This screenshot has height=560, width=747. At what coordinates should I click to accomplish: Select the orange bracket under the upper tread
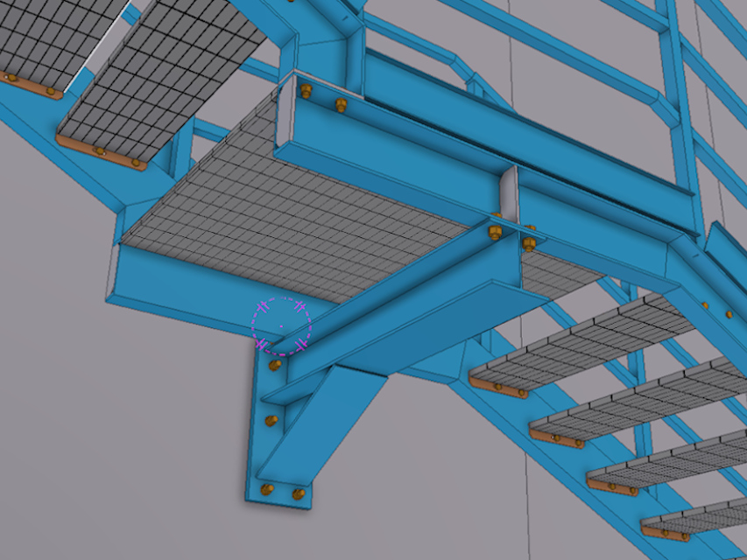(102, 150)
